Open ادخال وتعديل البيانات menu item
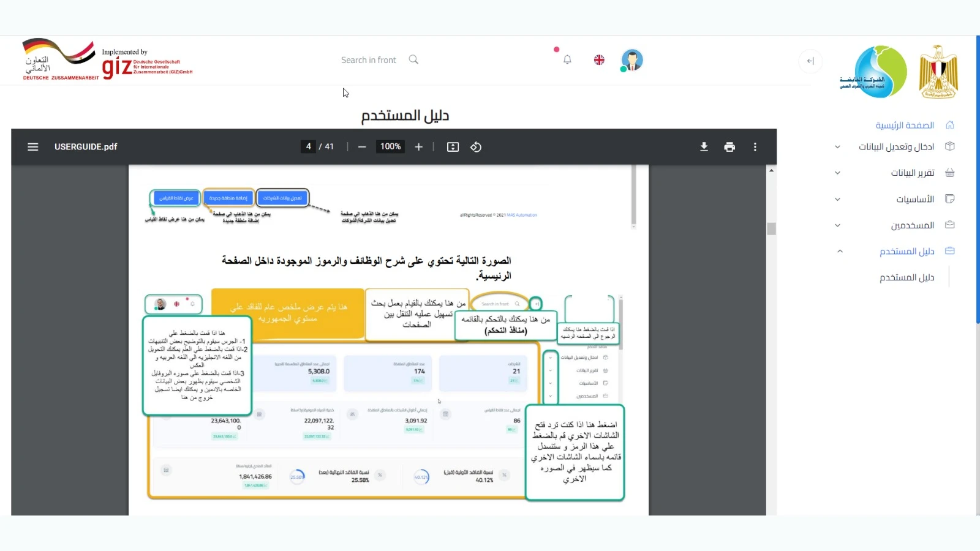This screenshot has height=551, width=980. [x=896, y=147]
